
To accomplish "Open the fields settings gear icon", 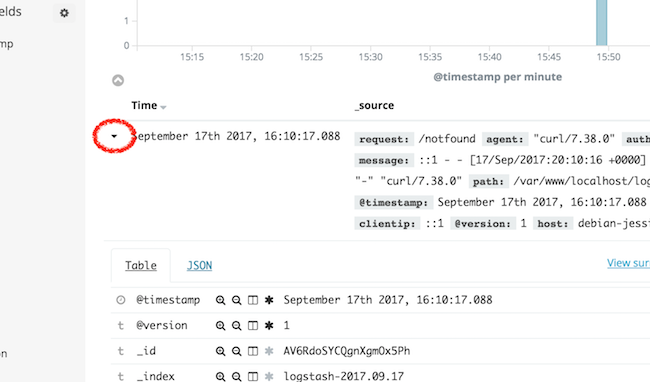I will tap(64, 13).
